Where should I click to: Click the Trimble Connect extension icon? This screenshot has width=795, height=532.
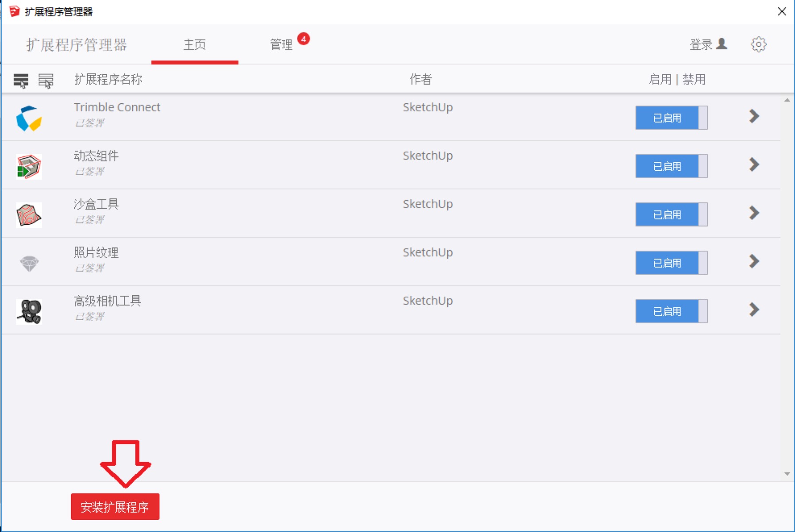[29, 119]
